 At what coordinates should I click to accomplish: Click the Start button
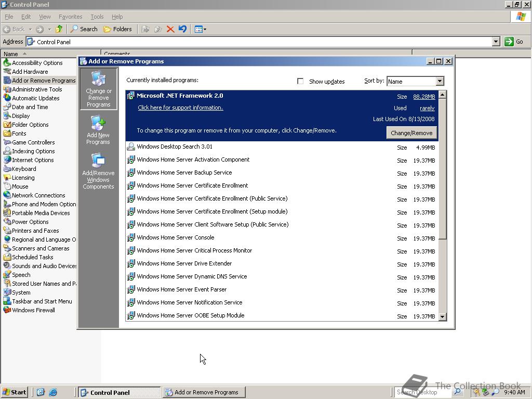tap(14, 392)
